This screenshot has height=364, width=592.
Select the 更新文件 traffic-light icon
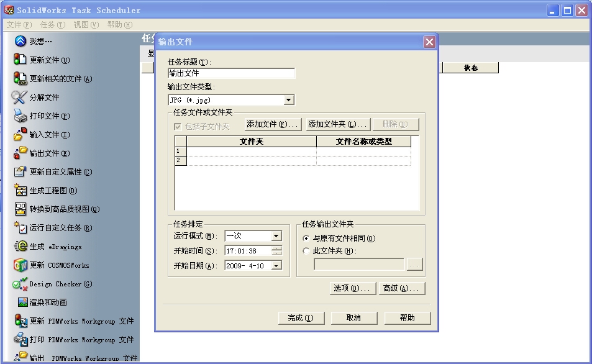point(20,59)
